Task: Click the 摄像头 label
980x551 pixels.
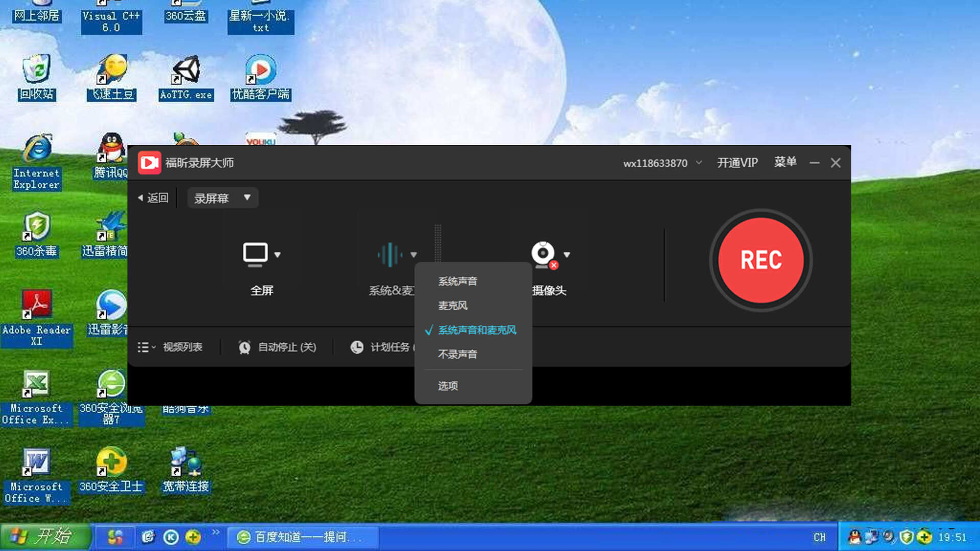Action: [x=549, y=290]
